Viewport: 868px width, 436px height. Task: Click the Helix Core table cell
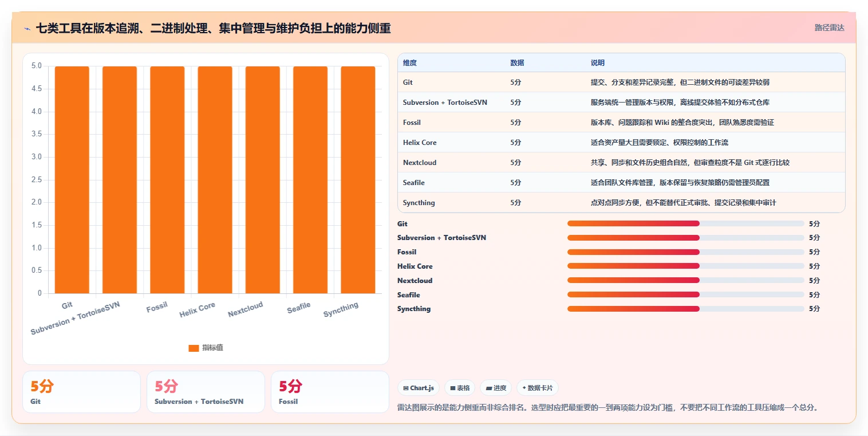(420, 143)
